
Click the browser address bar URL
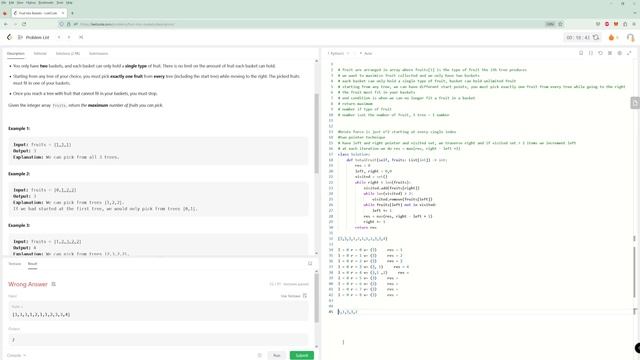coord(128,24)
